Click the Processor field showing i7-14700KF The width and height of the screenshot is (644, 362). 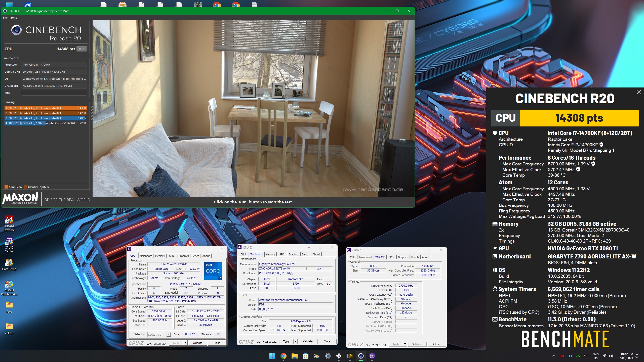[54, 65]
